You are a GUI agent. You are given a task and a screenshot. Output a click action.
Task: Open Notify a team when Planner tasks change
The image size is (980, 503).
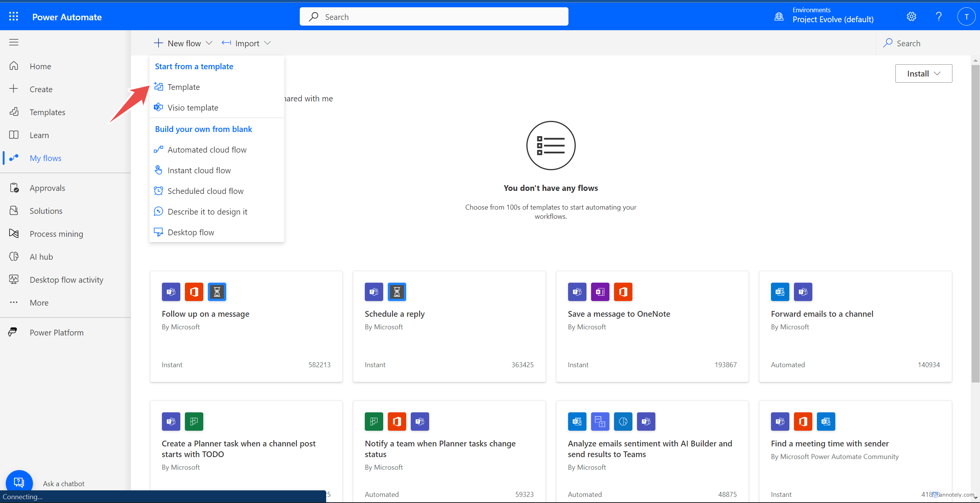[x=449, y=451]
